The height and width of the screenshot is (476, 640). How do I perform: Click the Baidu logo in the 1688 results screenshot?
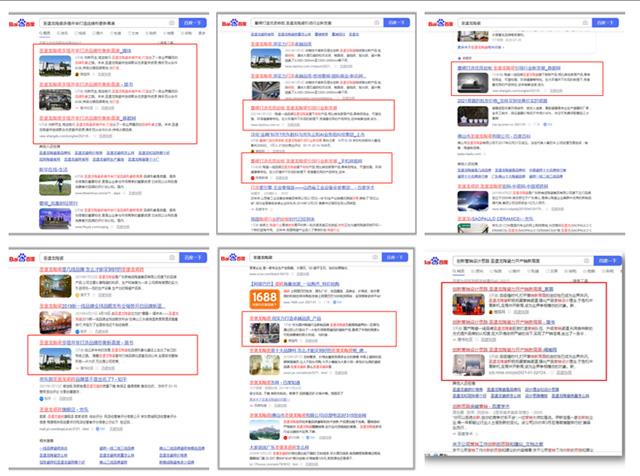pyautogui.click(x=233, y=258)
